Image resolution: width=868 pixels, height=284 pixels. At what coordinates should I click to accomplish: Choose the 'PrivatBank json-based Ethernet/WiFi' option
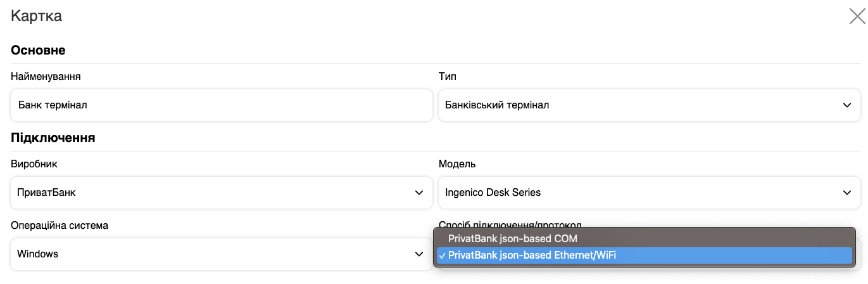tap(532, 255)
